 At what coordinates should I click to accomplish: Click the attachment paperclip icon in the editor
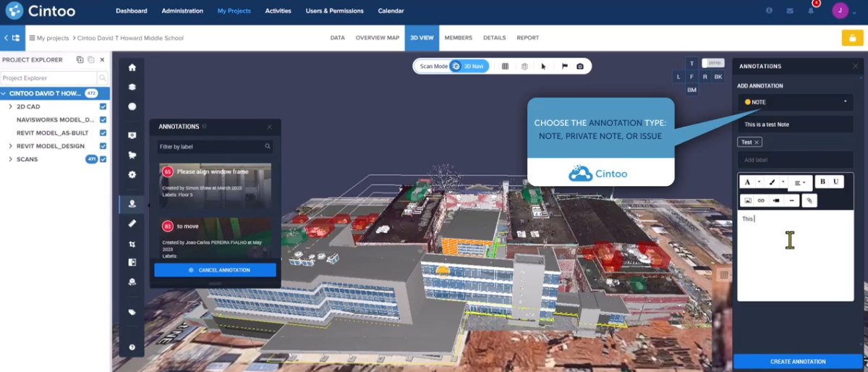coord(809,200)
